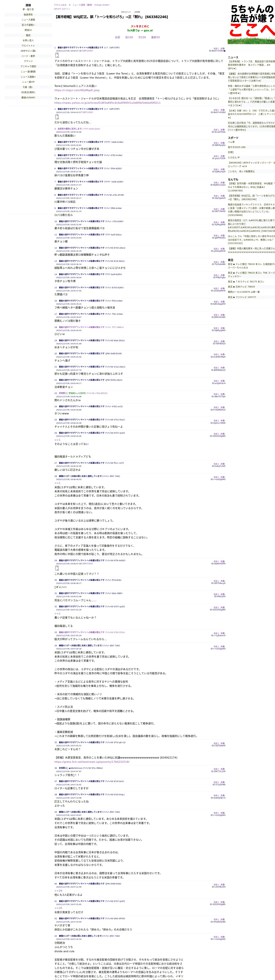Show all posts with 全部

tap(118, 37)
